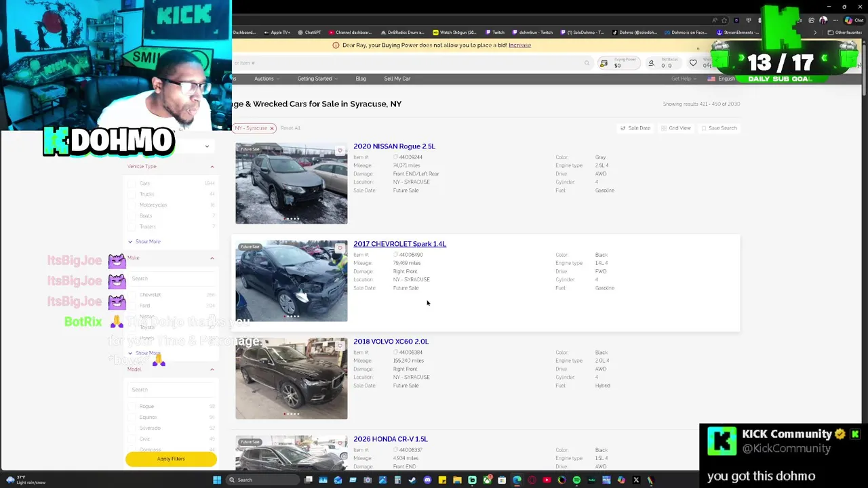Check the Cars vehicle type checkbox
Image resolution: width=868 pixels, height=488 pixels.
click(x=132, y=183)
